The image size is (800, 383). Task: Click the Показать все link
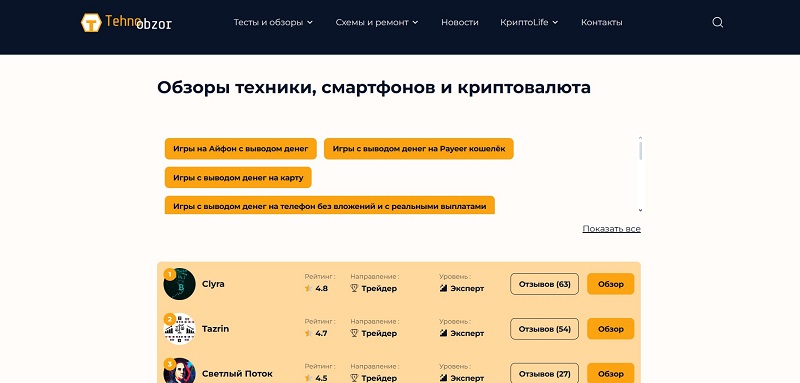click(611, 229)
